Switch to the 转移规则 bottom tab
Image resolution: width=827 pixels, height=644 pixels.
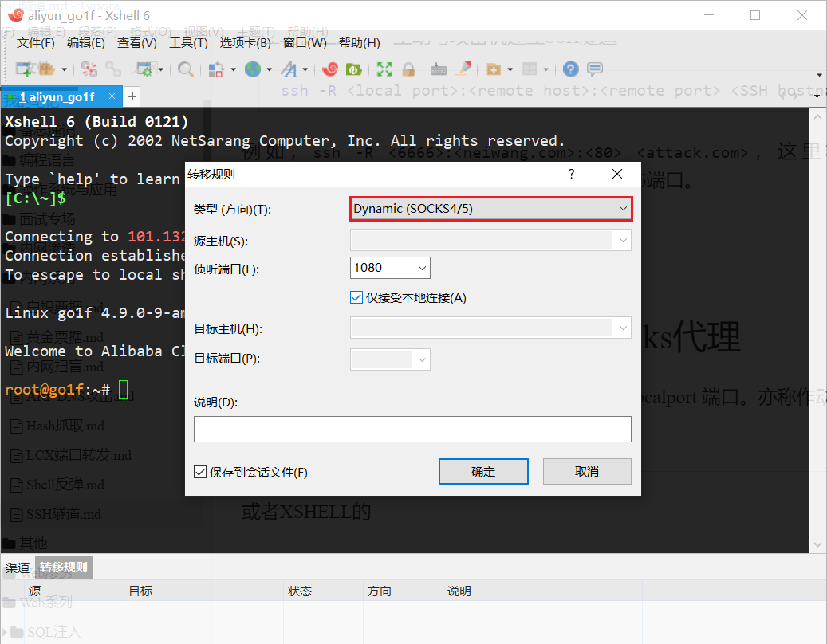(x=64, y=567)
